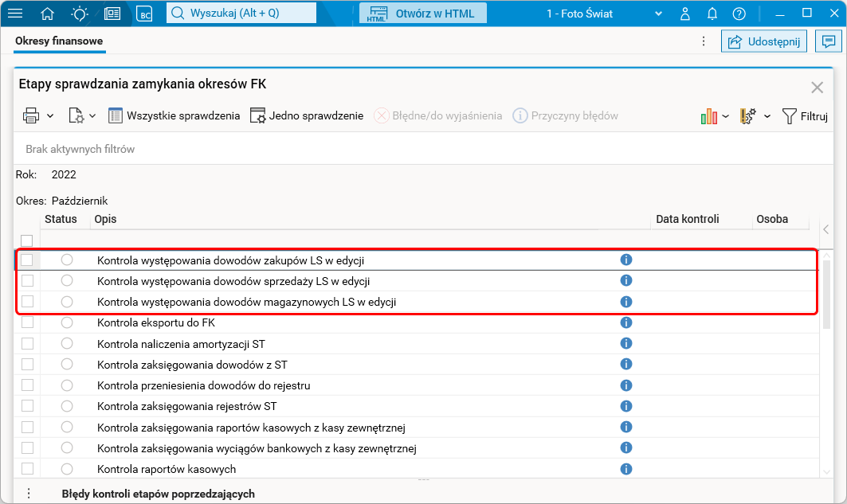The height and width of the screenshot is (504, 847).
Task: Open the chat comments icon
Action: click(829, 41)
